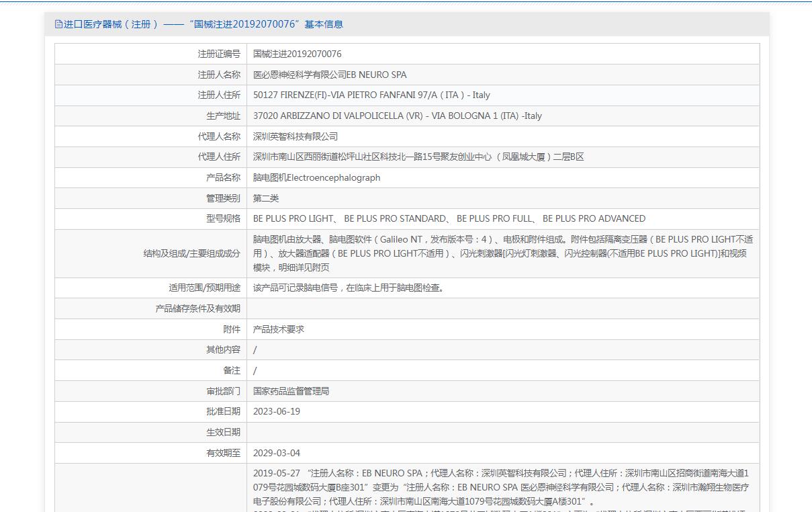Click the agent address in 深圳市南山区西丽街道

coord(418,157)
